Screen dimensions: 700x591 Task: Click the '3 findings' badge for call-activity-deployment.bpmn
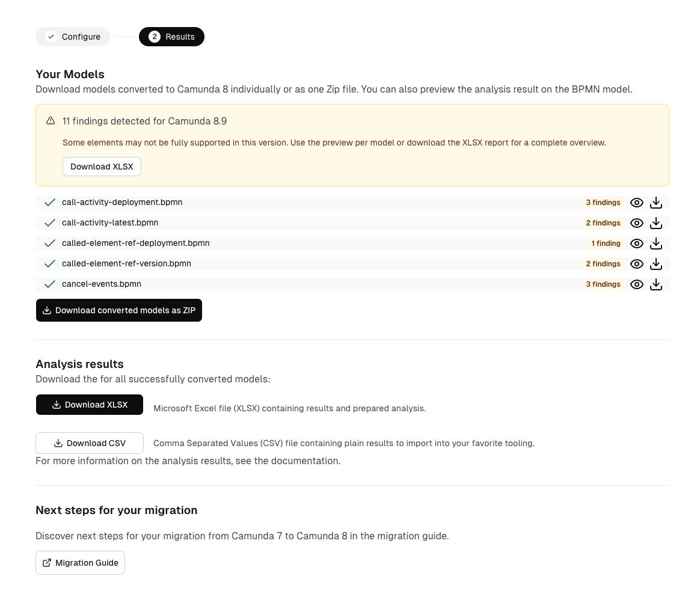pos(603,203)
